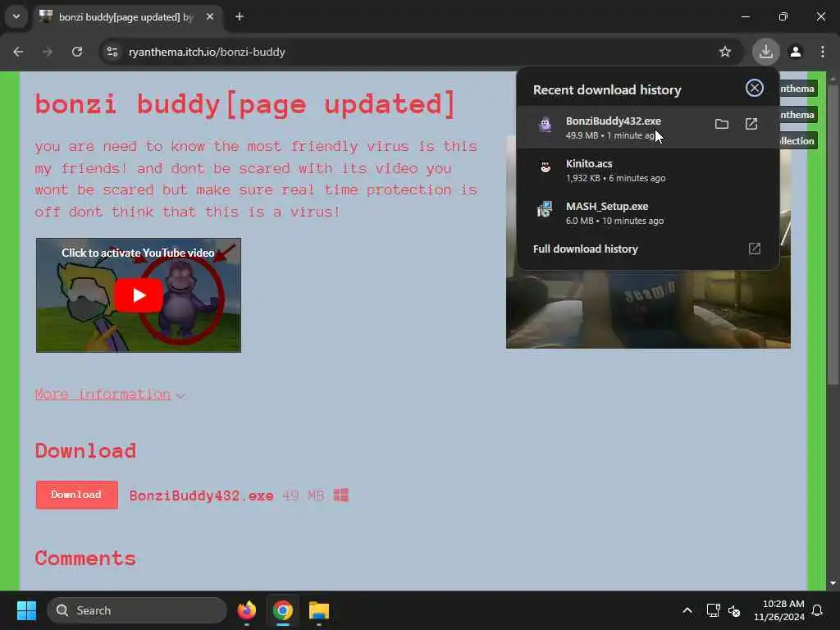Click the Kinito.acs file icon
840x630 pixels.
[546, 167]
